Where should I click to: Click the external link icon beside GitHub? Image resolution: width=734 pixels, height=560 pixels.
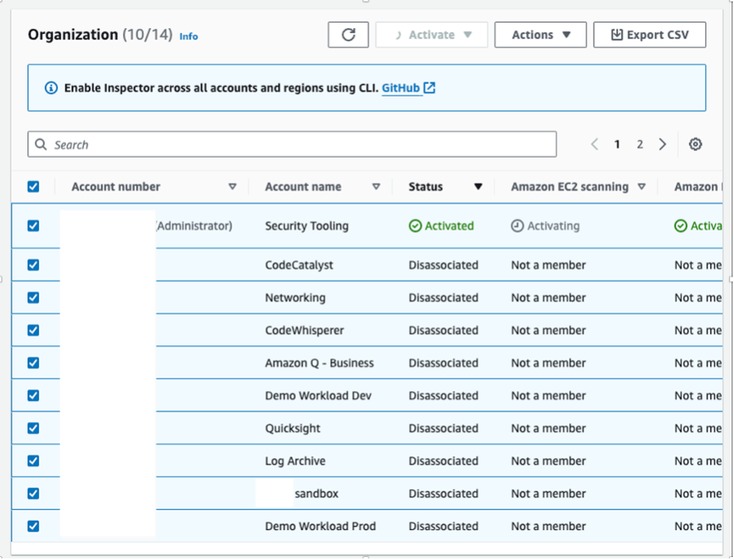pyautogui.click(x=428, y=88)
